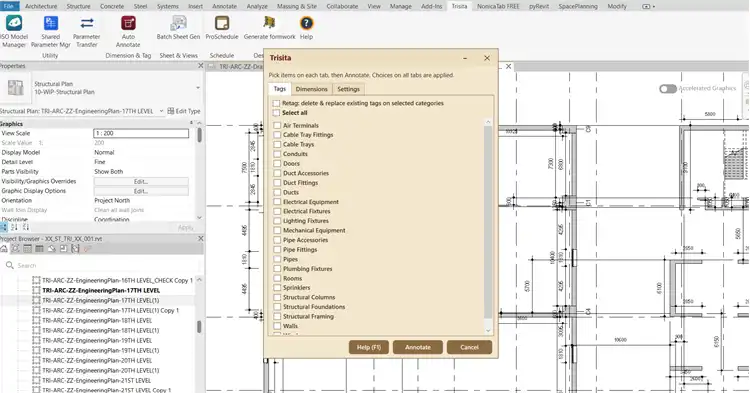The height and width of the screenshot is (393, 750).
Task: Run the Auto Annotate tool
Action: click(128, 23)
